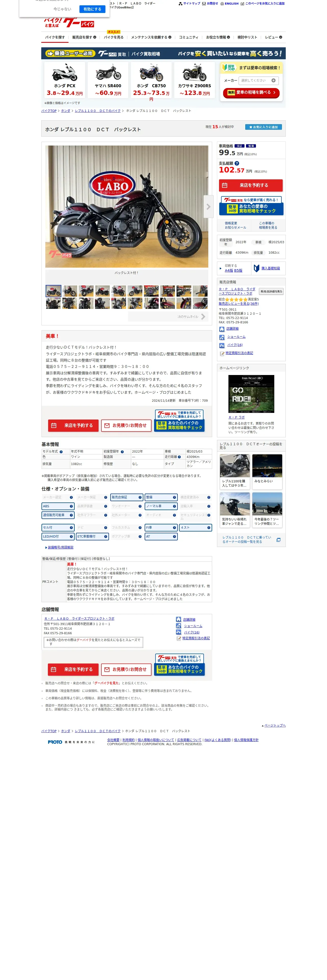
Task: Open help icon for ワンオーナー spec
Action: [140, 506]
